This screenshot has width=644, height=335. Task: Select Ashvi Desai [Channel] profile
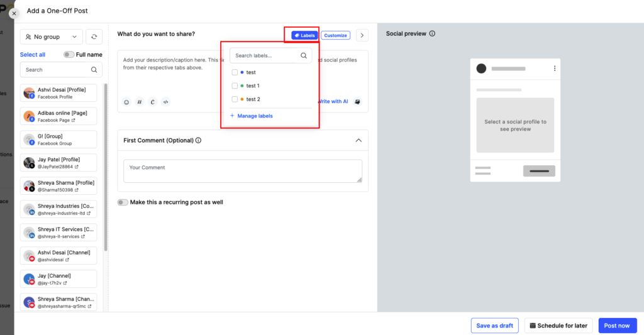58,256
